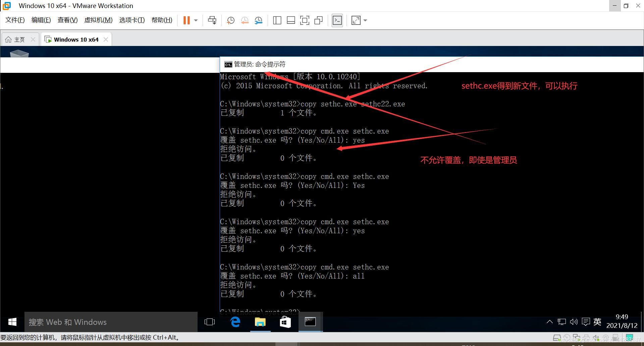The image size is (644, 346).
Task: Switch to Unity mode
Action: pyautogui.click(x=318, y=20)
